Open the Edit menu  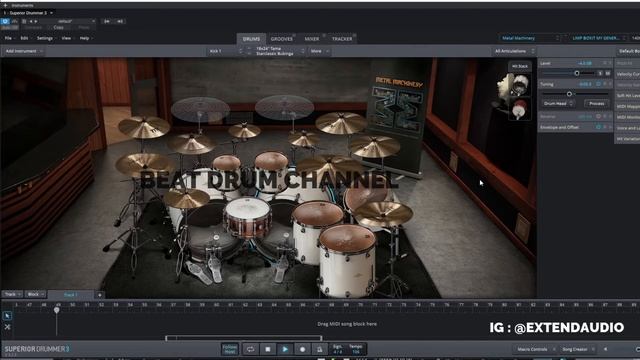coord(26,38)
